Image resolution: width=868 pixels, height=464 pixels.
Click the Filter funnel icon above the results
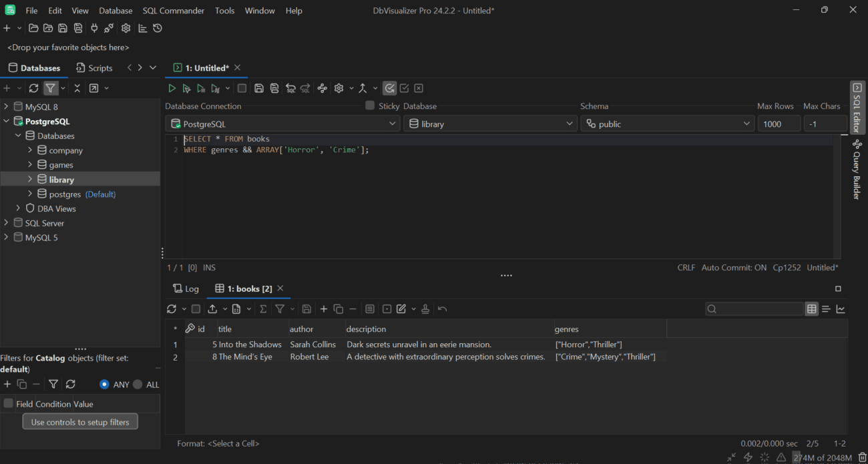(280, 308)
